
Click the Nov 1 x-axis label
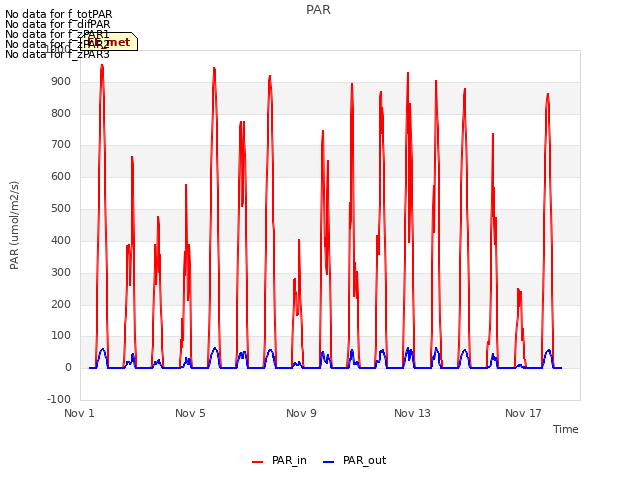pos(79,413)
